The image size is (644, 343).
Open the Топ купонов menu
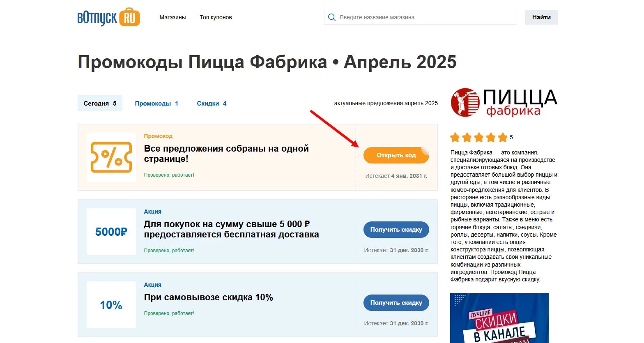tap(216, 17)
